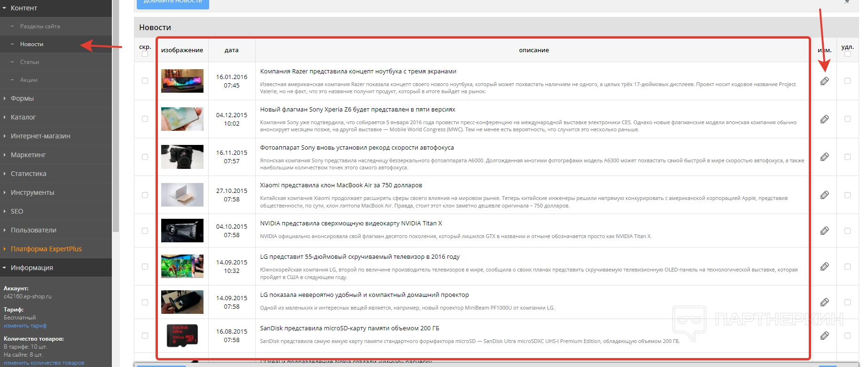868x367 pixels.
Task: Toggle the hide checkbox for NVIDIA Titan X row
Action: (145, 231)
